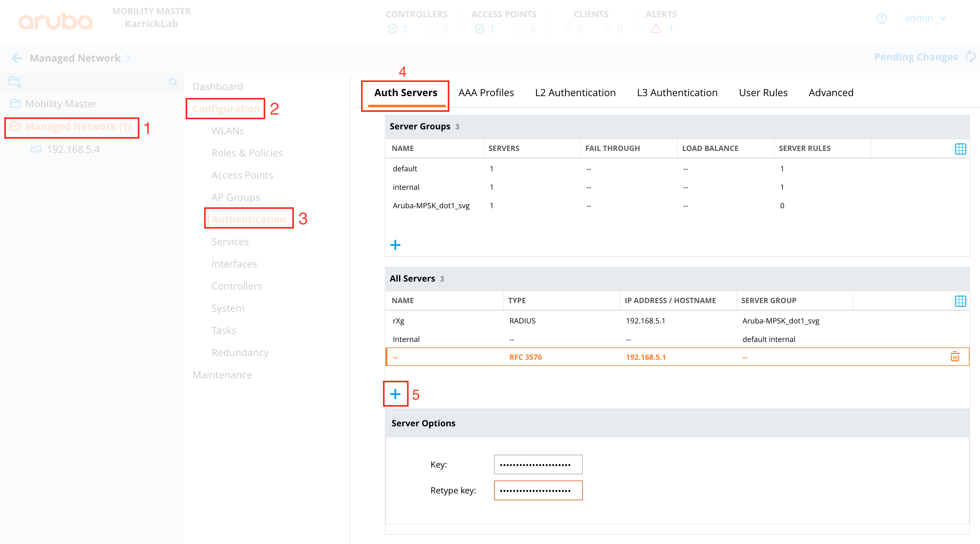Select the Roles & Policies menu item

[x=247, y=153]
